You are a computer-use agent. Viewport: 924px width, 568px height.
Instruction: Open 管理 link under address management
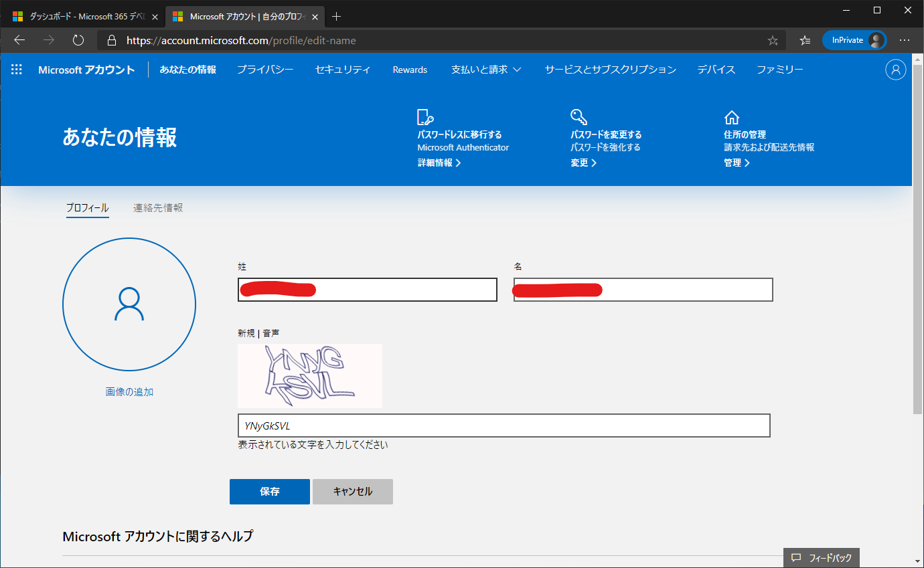(x=737, y=163)
